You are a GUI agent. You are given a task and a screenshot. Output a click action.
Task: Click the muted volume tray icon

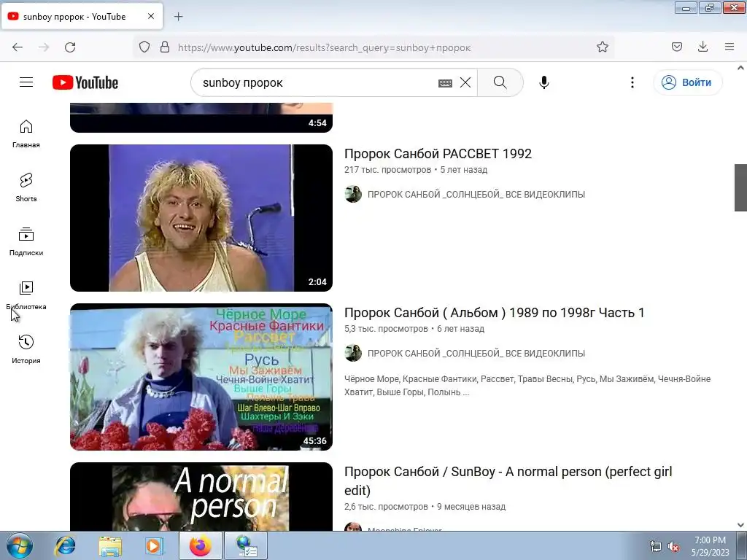[x=673, y=547]
